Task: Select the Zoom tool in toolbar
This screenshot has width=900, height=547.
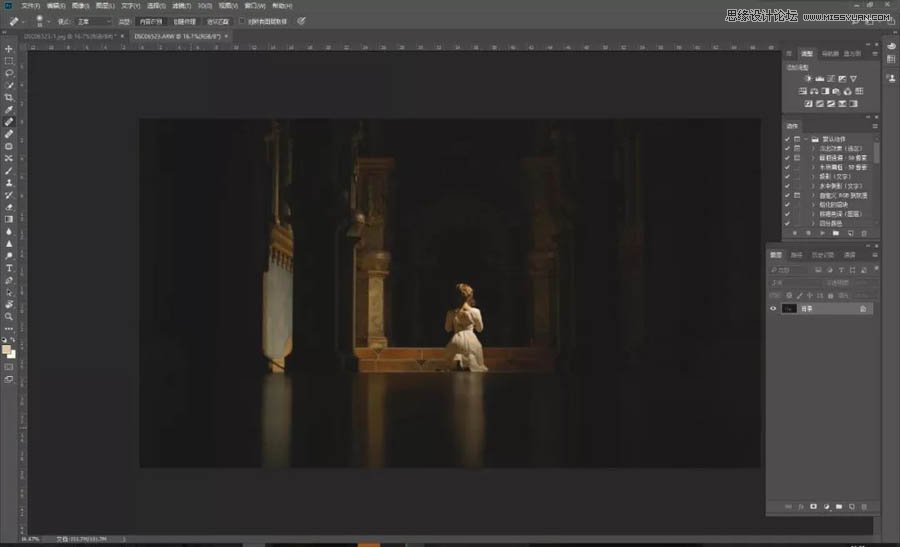Action: point(9,316)
